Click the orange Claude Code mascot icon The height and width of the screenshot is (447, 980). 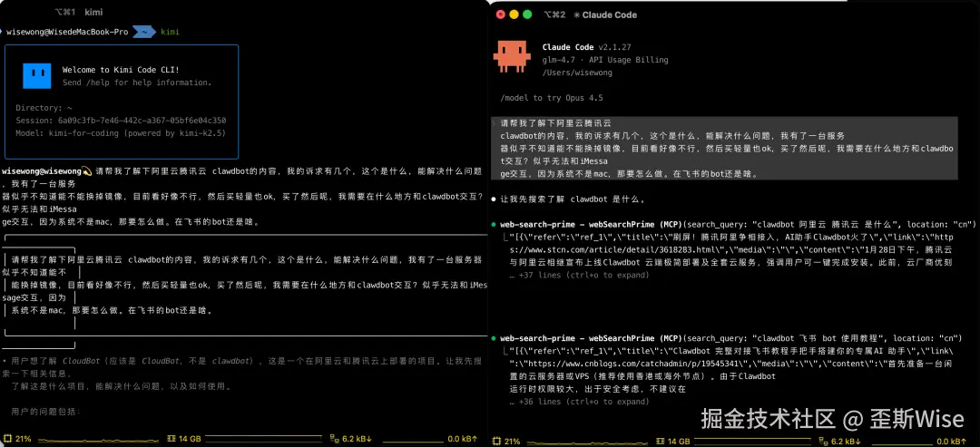pyautogui.click(x=511, y=57)
